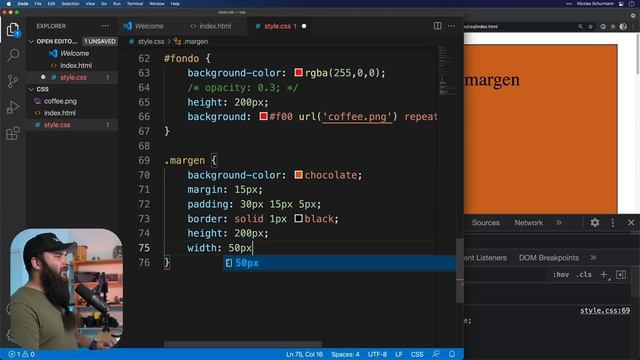Go to line via Ln 75, Col 16

[x=304, y=354]
